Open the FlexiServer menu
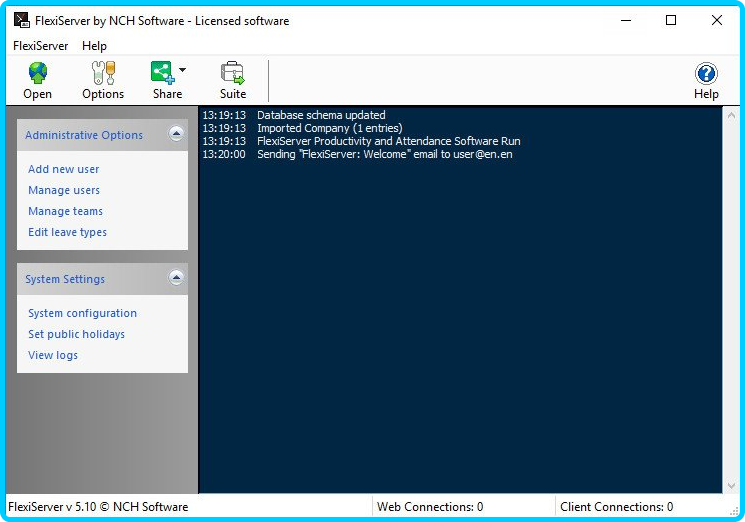Image resolution: width=745 pixels, height=522 pixels. pyautogui.click(x=41, y=46)
